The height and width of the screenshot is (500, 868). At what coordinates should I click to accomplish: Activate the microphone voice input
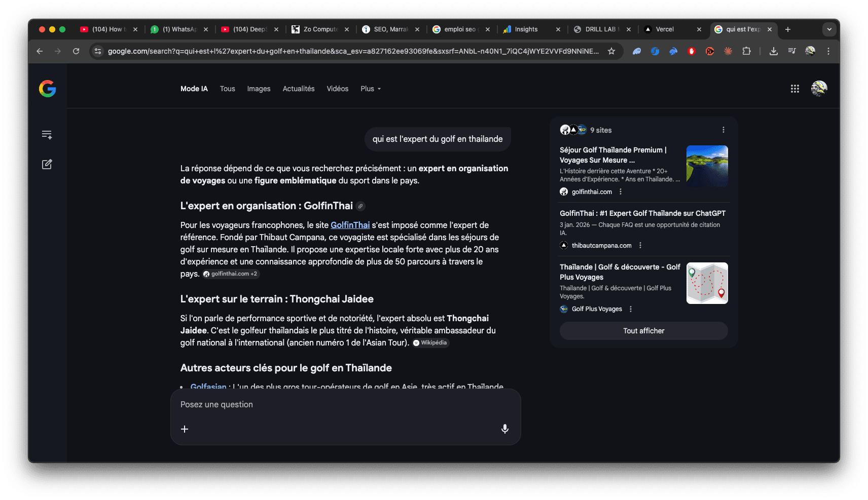pos(505,429)
